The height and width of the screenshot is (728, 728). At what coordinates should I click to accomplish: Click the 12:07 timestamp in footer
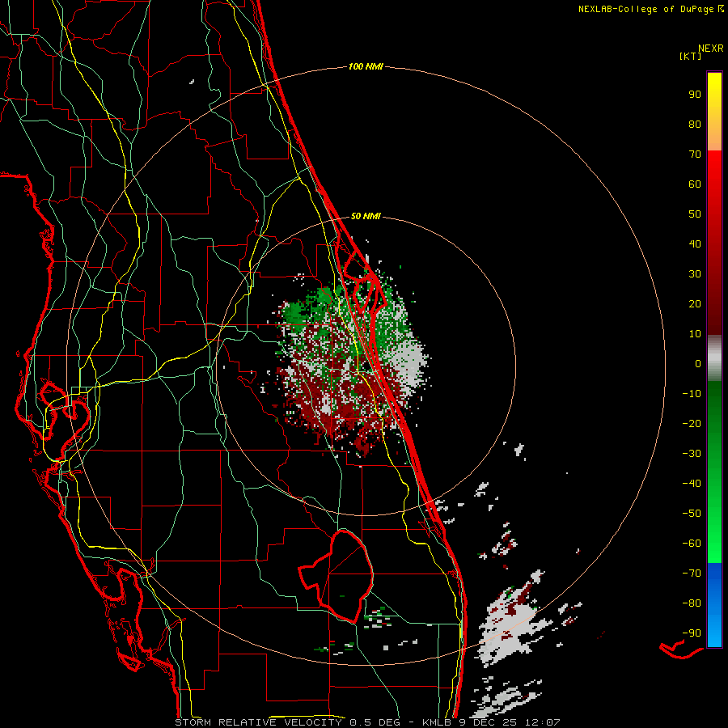[x=542, y=722]
